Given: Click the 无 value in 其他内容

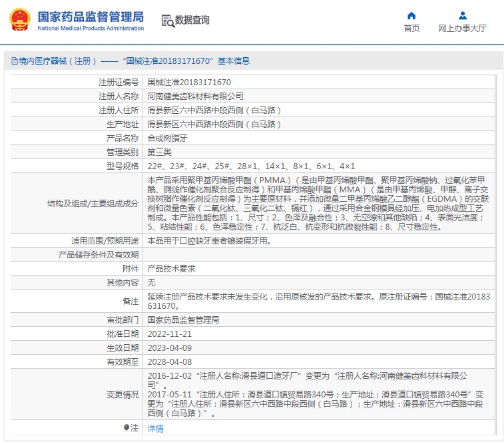Looking at the screenshot, I should pyautogui.click(x=151, y=283).
